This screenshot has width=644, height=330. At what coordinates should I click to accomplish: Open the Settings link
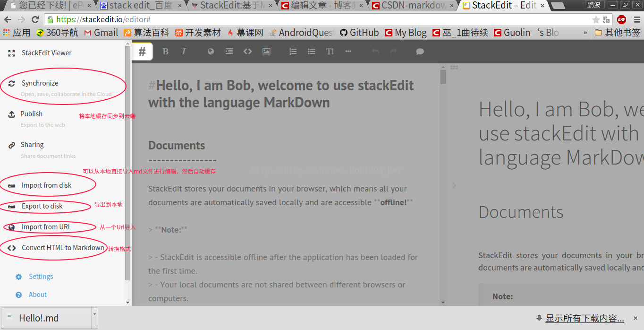[41, 277]
